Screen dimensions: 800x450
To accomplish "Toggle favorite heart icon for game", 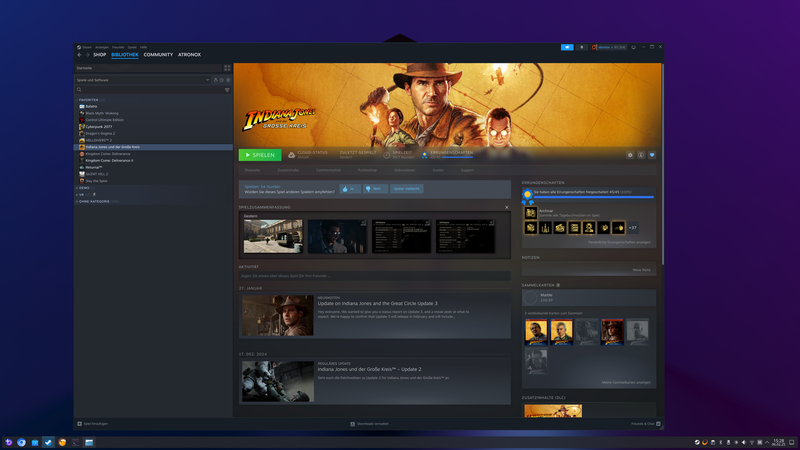I will [x=652, y=155].
